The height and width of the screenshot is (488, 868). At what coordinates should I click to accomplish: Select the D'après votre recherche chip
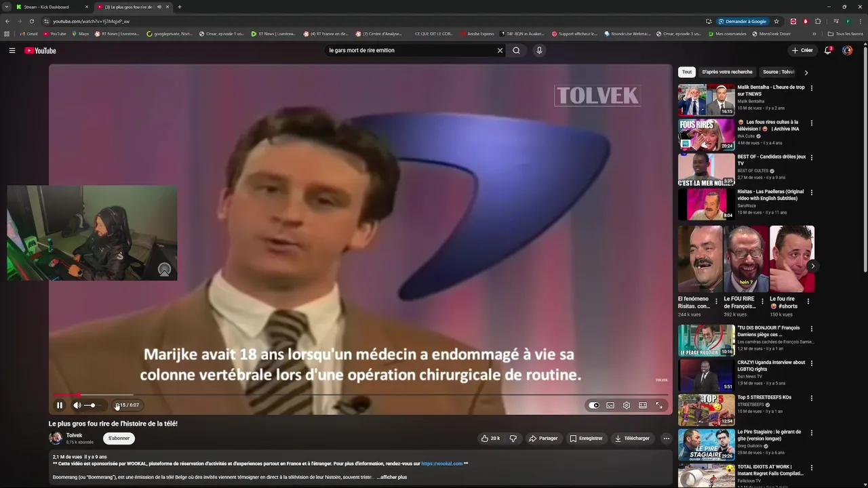(x=727, y=72)
